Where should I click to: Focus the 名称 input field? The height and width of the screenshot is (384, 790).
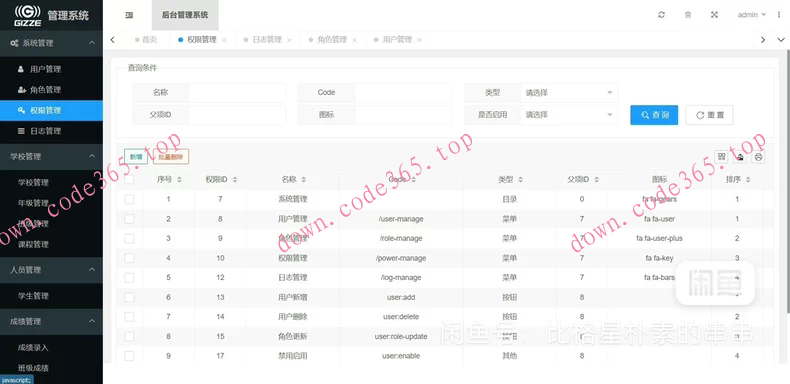tap(237, 93)
